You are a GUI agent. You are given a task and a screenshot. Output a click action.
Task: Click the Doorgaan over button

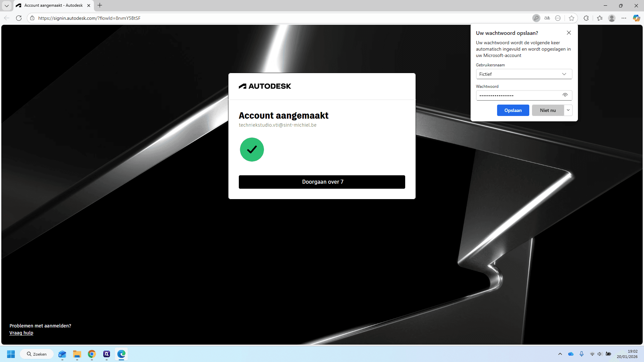[322, 182]
